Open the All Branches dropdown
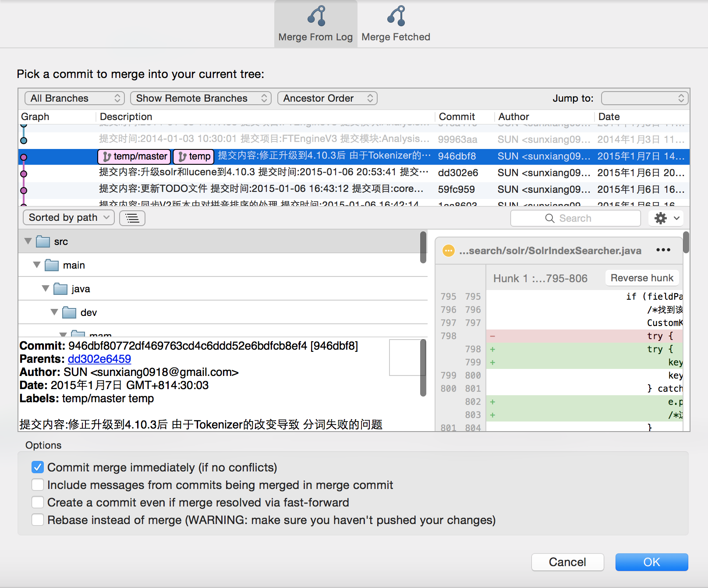The height and width of the screenshot is (588, 708). click(x=74, y=98)
